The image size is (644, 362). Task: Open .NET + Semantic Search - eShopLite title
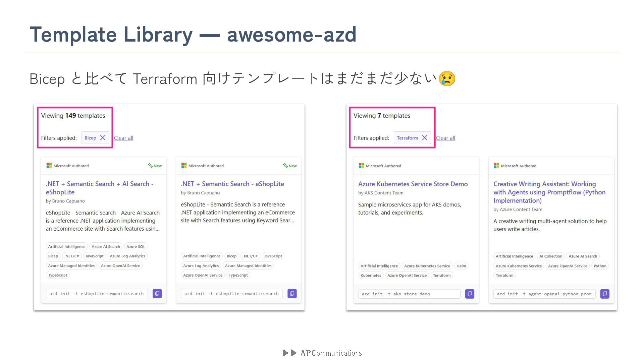232,184
